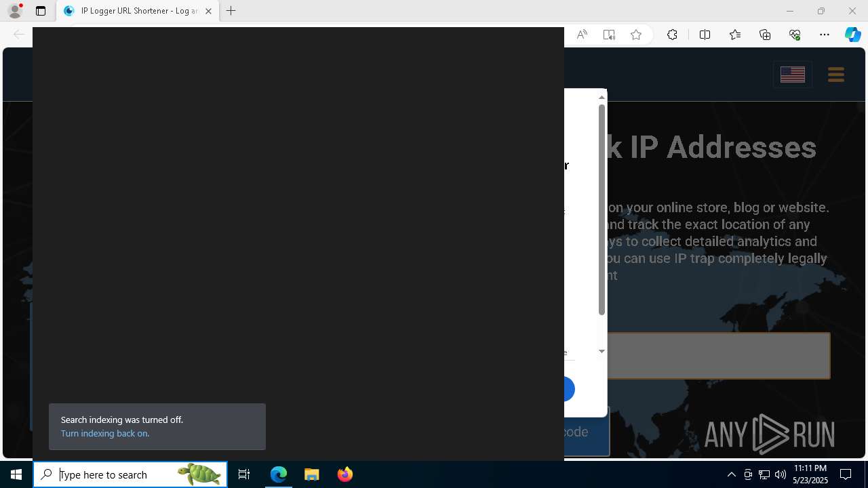This screenshot has height=488, width=868.
Task: Show hidden system tray icons
Action: pyautogui.click(x=732, y=474)
